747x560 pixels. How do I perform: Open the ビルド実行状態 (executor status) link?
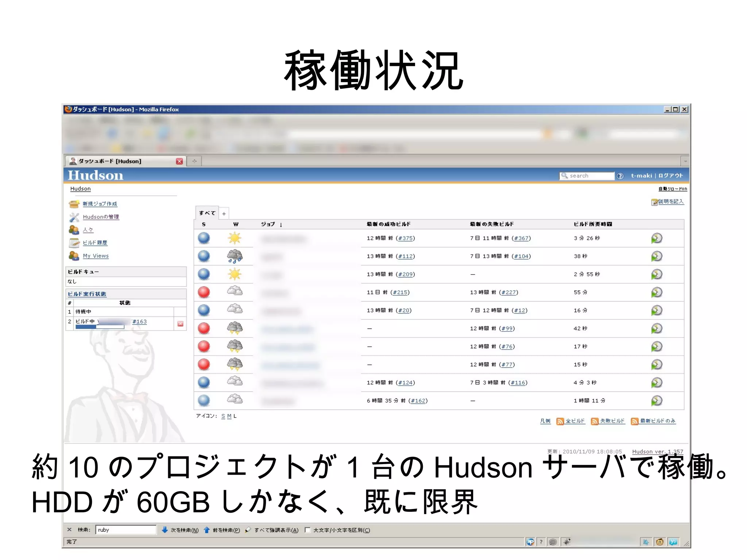point(87,294)
